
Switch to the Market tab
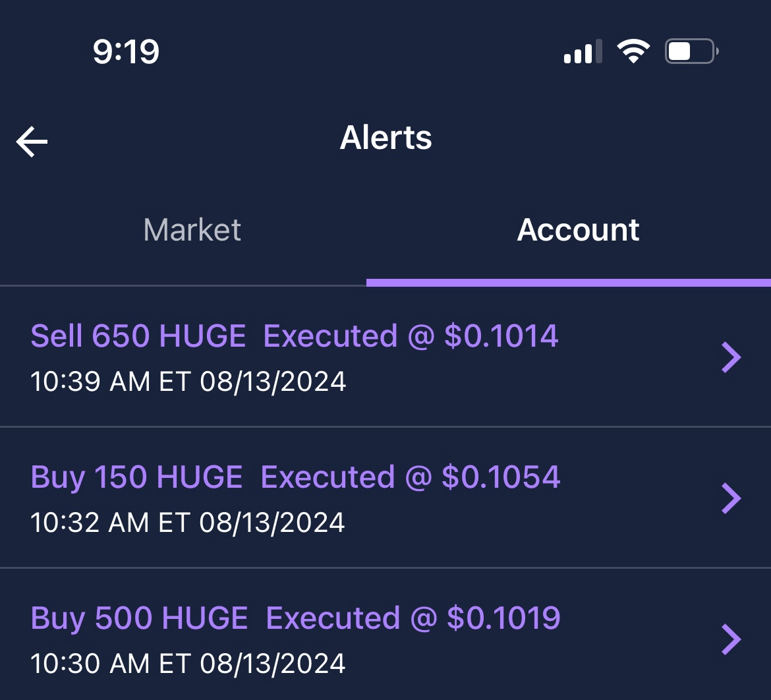[x=192, y=230]
